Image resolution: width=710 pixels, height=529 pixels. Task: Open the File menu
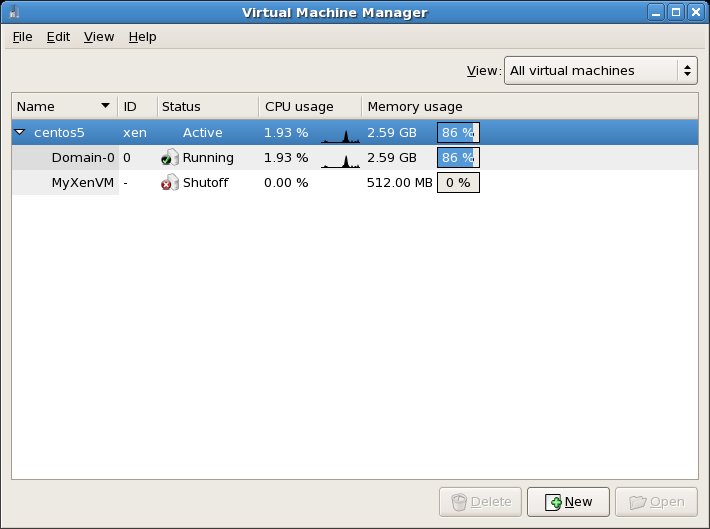(22, 37)
